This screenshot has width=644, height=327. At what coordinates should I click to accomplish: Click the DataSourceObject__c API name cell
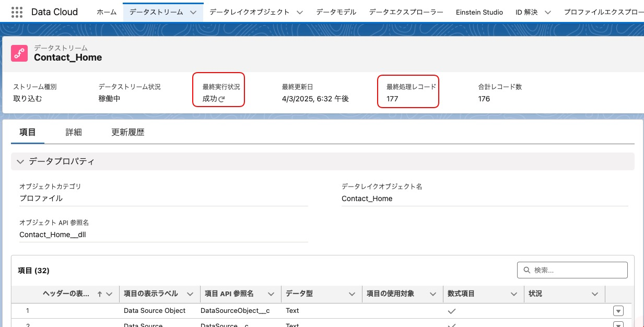coord(235,310)
